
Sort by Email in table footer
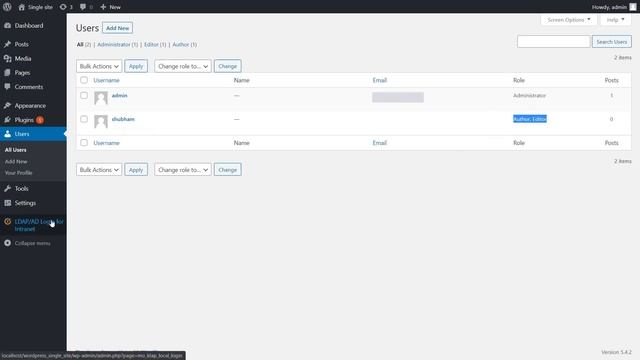(379, 143)
